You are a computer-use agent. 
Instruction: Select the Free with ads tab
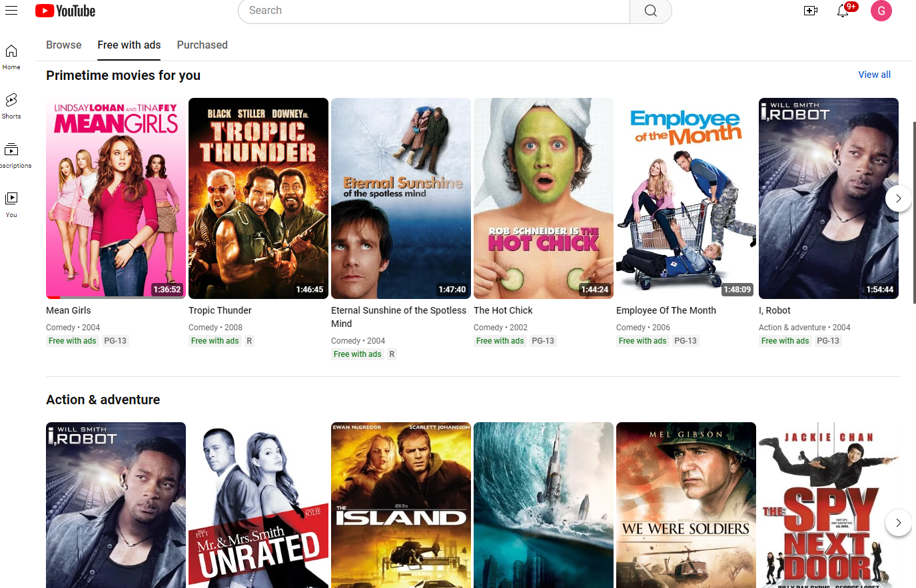129,45
